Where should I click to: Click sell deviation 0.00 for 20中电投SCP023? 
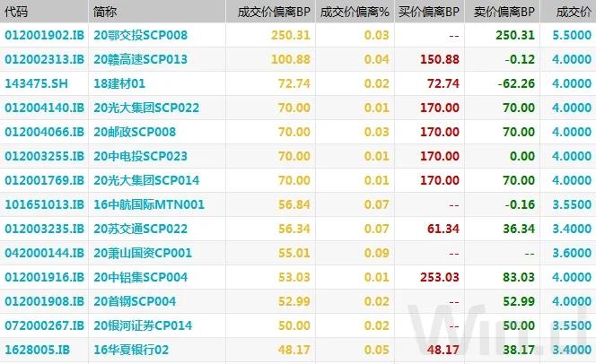pyautogui.click(x=521, y=156)
